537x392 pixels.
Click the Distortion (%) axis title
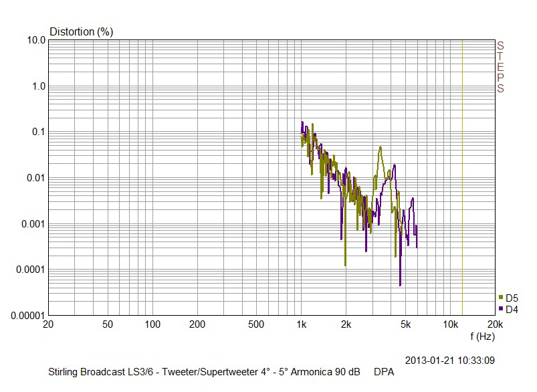click(x=81, y=32)
